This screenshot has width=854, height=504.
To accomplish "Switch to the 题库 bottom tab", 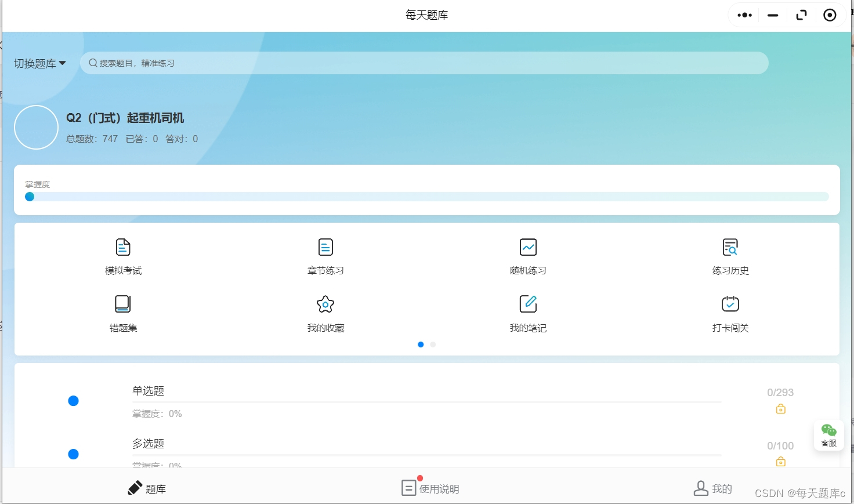I will [x=147, y=488].
